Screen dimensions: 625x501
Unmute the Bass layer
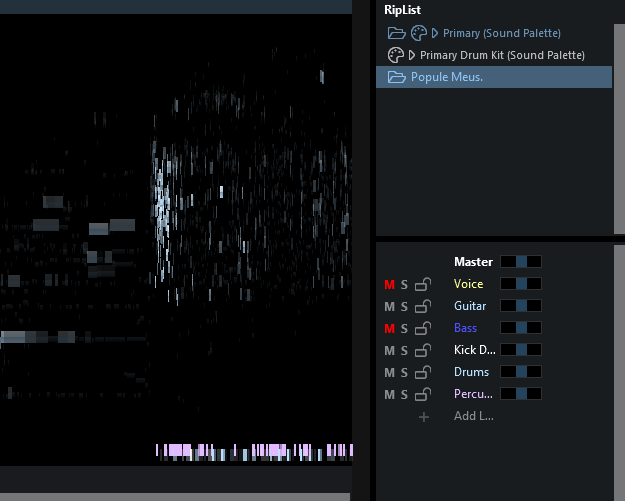[389, 328]
